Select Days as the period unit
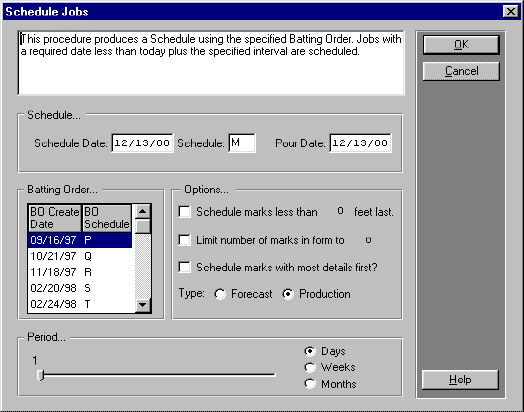The image size is (524, 412). click(x=310, y=351)
